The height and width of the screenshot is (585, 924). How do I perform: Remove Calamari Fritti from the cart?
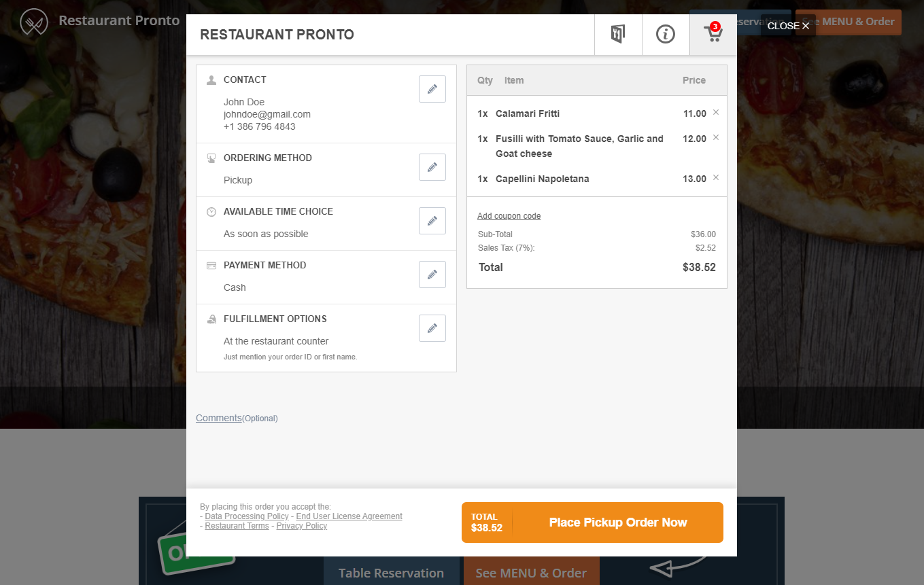coord(716,113)
